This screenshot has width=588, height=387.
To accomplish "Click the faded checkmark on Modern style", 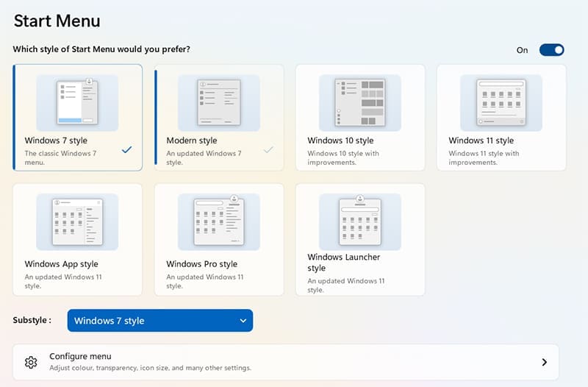I will click(268, 149).
